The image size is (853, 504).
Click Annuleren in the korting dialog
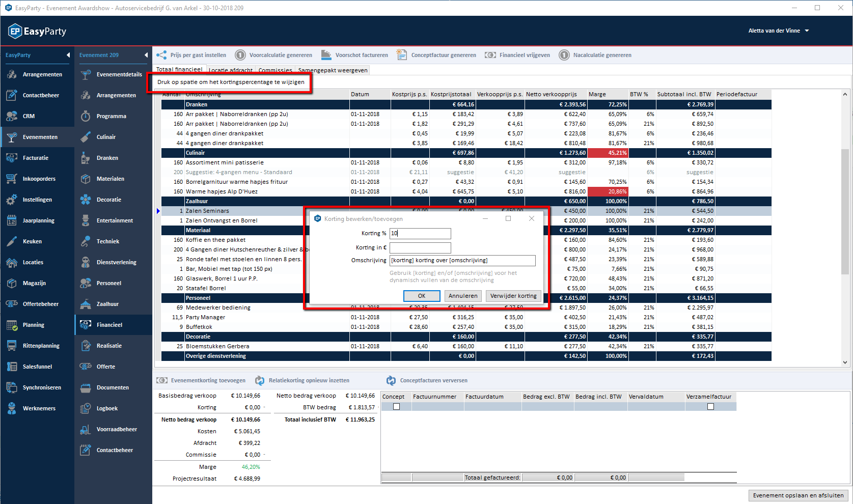pos(463,296)
